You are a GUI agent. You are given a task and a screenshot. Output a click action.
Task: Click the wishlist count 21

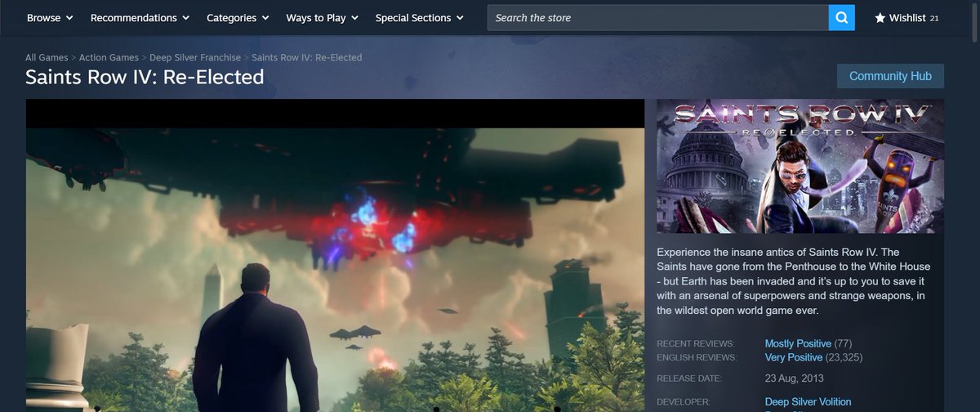pyautogui.click(x=934, y=18)
